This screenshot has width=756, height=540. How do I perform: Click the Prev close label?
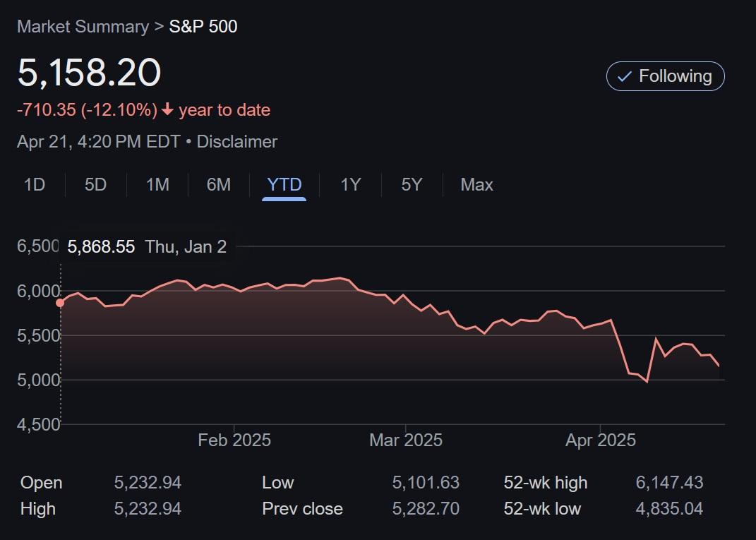tap(302, 509)
